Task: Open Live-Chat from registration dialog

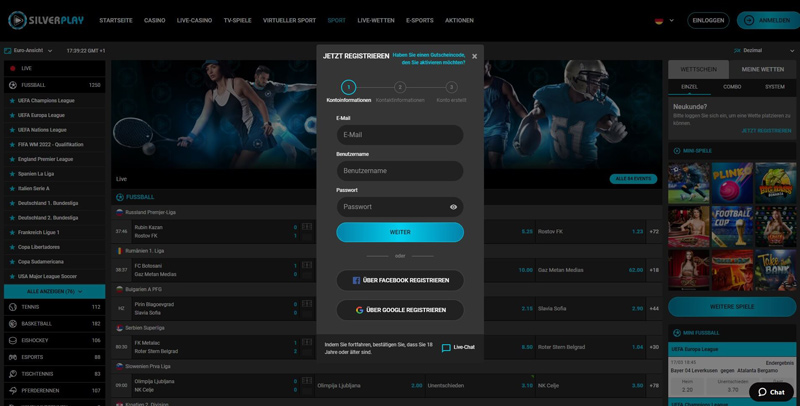Action: [458, 347]
